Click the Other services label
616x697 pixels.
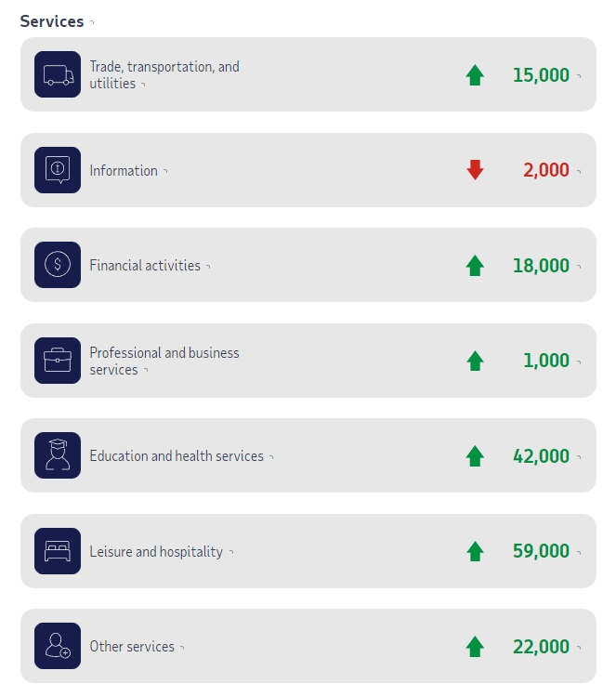point(132,647)
